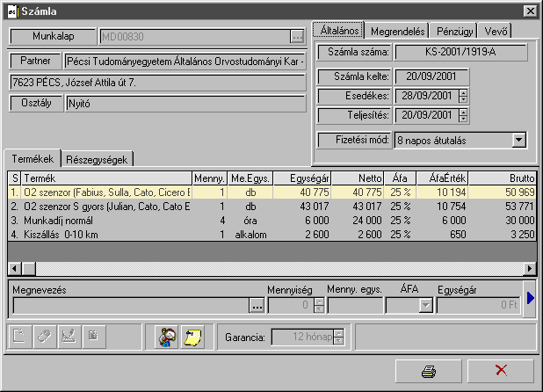
Task: Open product lookup ellipsis next to Megnevezés
Action: point(257,306)
